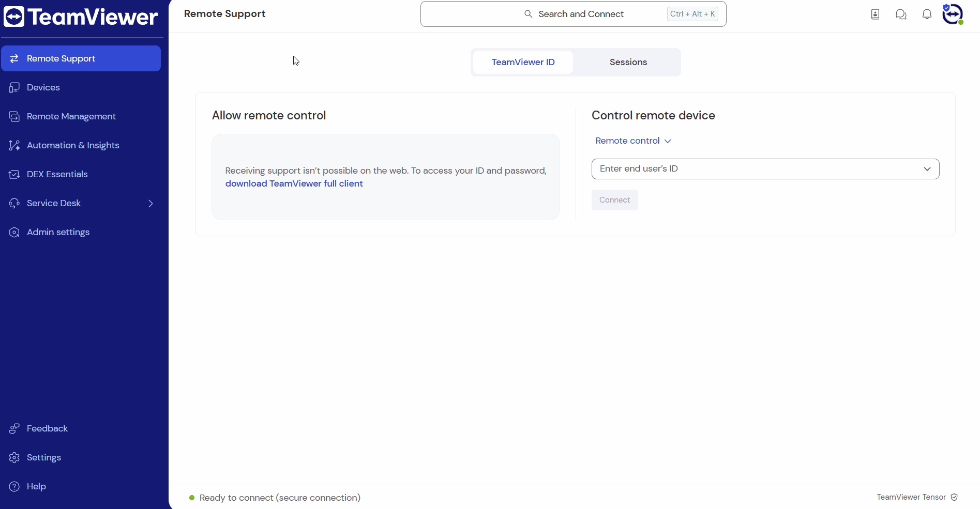Click the Ready to connect status text
Image resolution: width=980 pixels, height=509 pixels.
pyautogui.click(x=280, y=498)
